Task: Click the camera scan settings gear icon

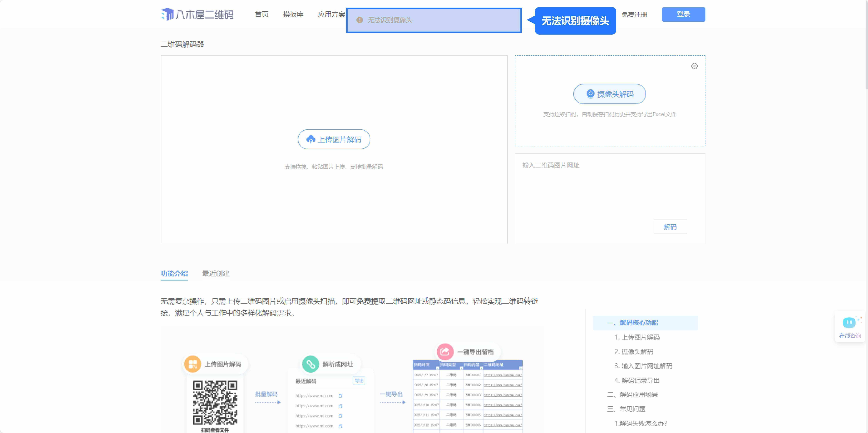Action: pos(694,66)
